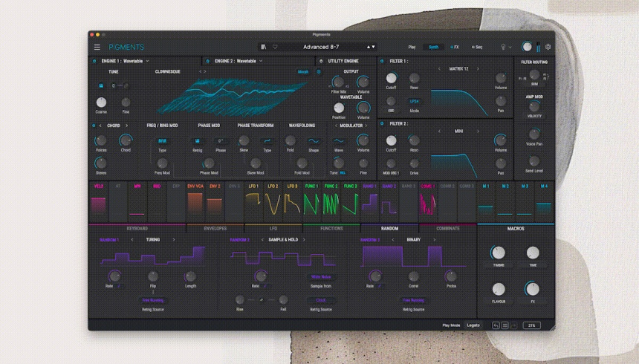Viewport: 639px width, 364px height.
Task: Open the Legato play mode dropdown
Action: (x=473, y=325)
